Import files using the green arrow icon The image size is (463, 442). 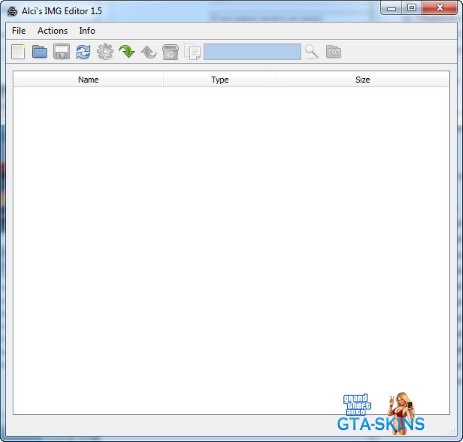127,52
